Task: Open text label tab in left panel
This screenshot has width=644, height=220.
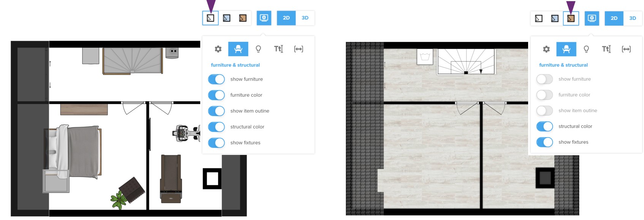Action: 278,49
